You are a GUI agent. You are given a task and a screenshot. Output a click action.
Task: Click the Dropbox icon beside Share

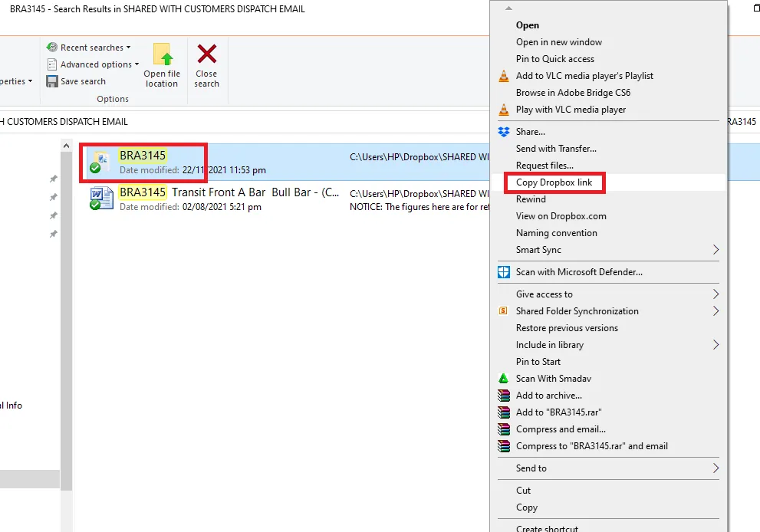pyautogui.click(x=504, y=132)
